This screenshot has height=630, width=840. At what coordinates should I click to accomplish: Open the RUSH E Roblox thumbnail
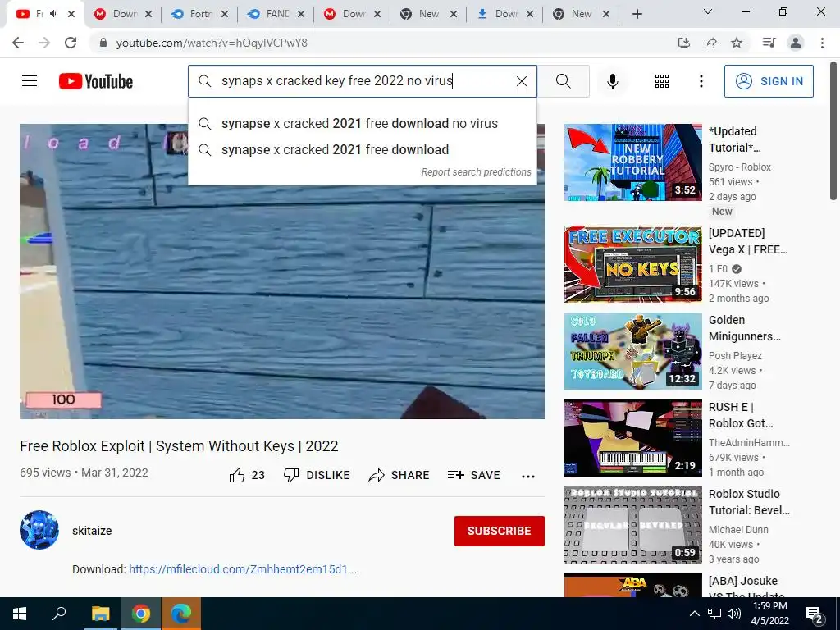tap(632, 438)
